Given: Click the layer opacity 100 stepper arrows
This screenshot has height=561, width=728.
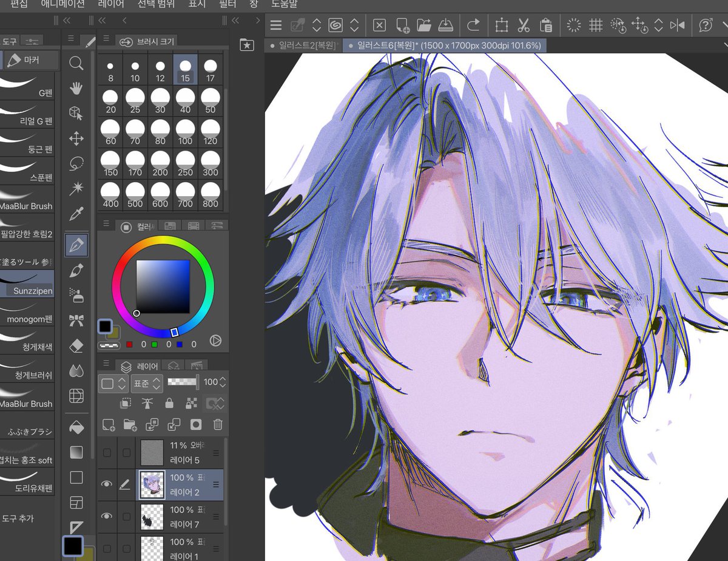Looking at the screenshot, I should tap(223, 382).
